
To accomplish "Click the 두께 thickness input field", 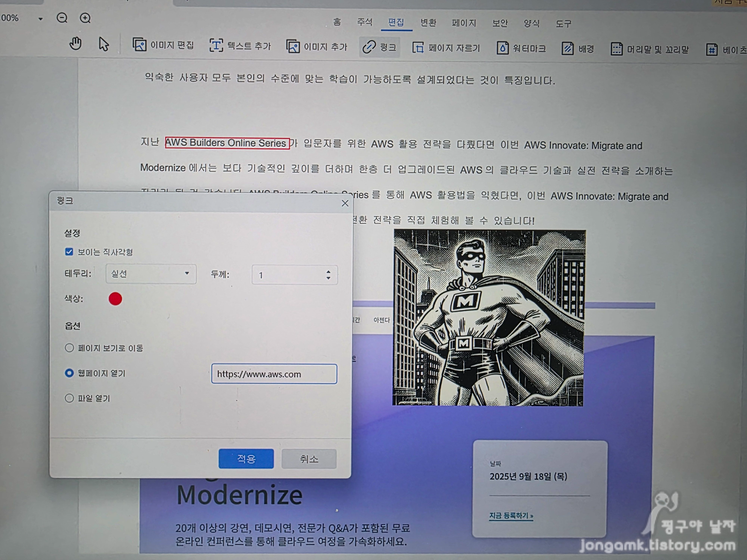I will [x=295, y=275].
